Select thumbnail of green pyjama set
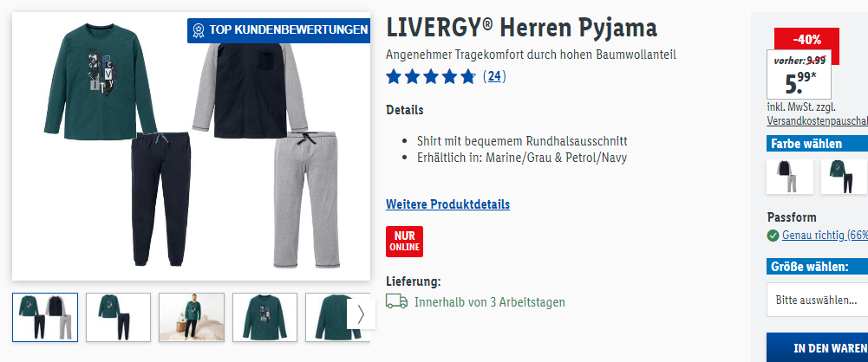The width and height of the screenshot is (868, 362). pos(118,317)
